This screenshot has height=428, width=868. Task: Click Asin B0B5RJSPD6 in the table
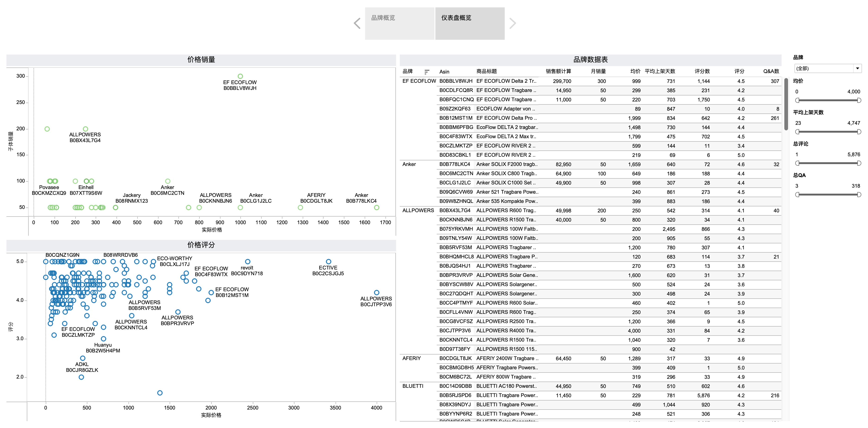pyautogui.click(x=455, y=395)
